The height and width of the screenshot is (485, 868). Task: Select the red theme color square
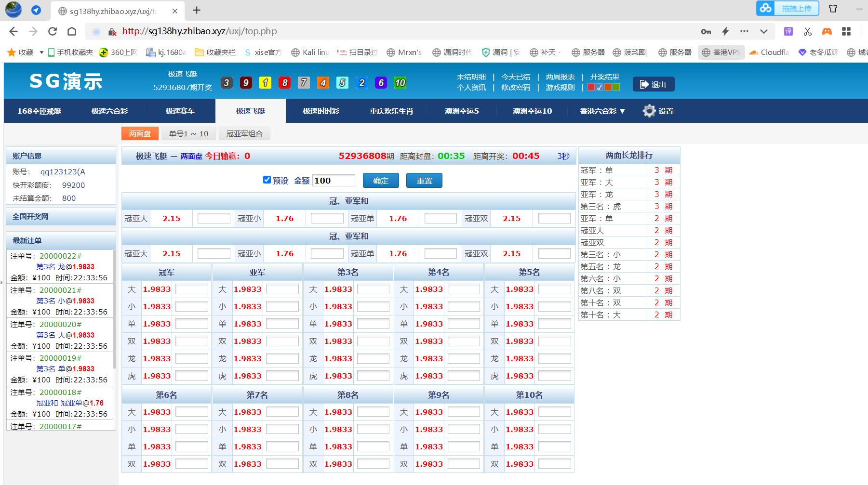[x=591, y=87]
